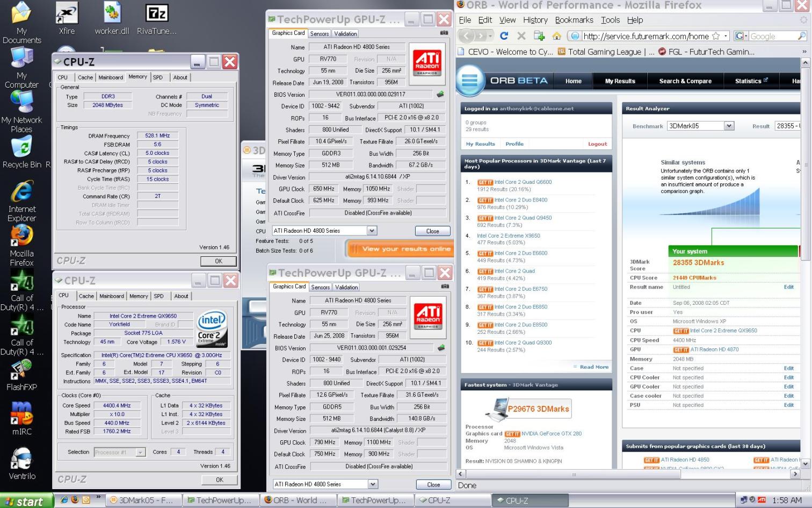Viewport: 812px width, 508px height.
Task: Click the Firefox Home toolbar icon
Action: pyautogui.click(x=556, y=36)
